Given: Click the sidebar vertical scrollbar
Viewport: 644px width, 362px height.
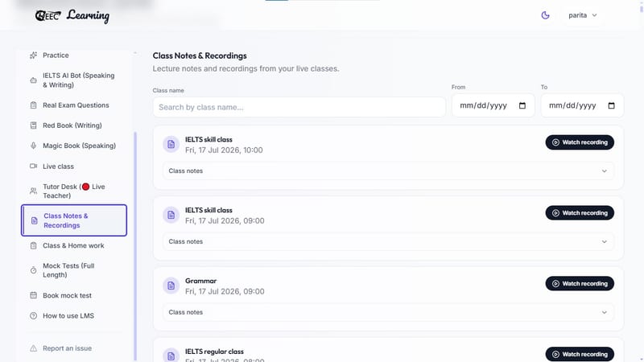Looking at the screenshot, I should 135,246.
